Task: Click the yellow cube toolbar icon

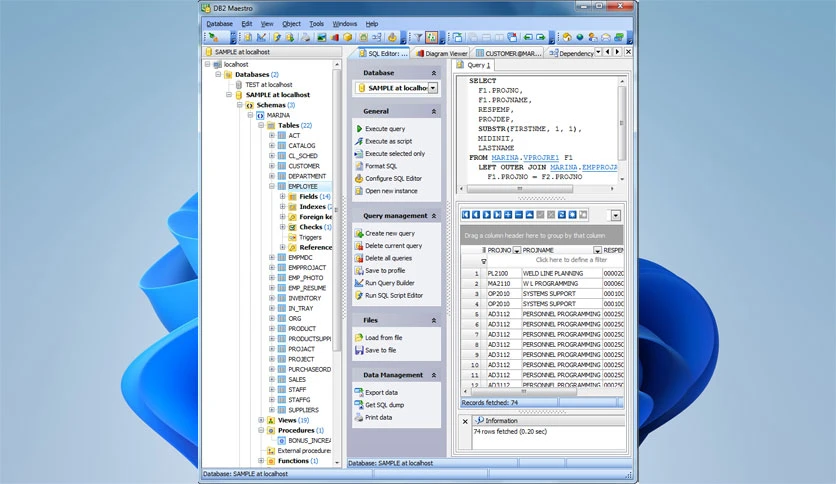Action: pyautogui.click(x=348, y=37)
